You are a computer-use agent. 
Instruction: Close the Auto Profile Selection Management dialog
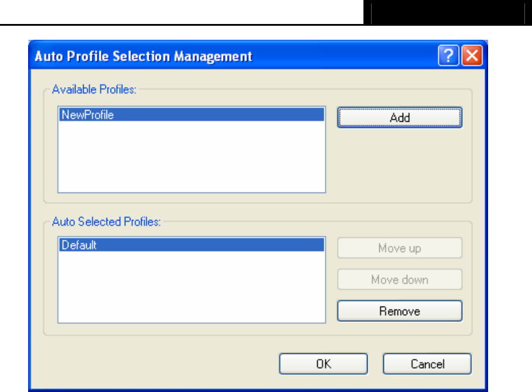tap(472, 55)
